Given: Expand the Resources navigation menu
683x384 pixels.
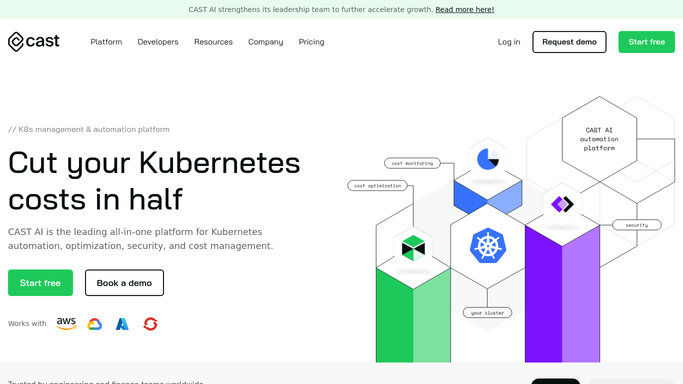Looking at the screenshot, I should (213, 42).
